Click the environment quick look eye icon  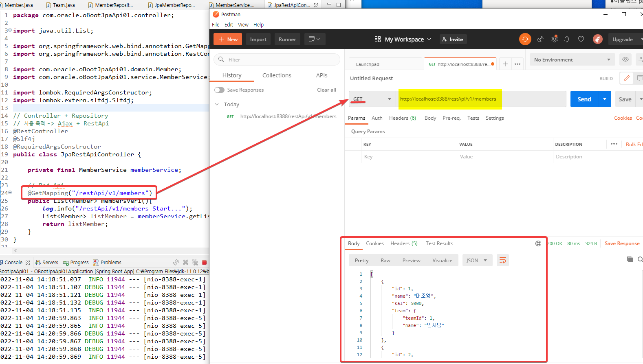coord(625,59)
